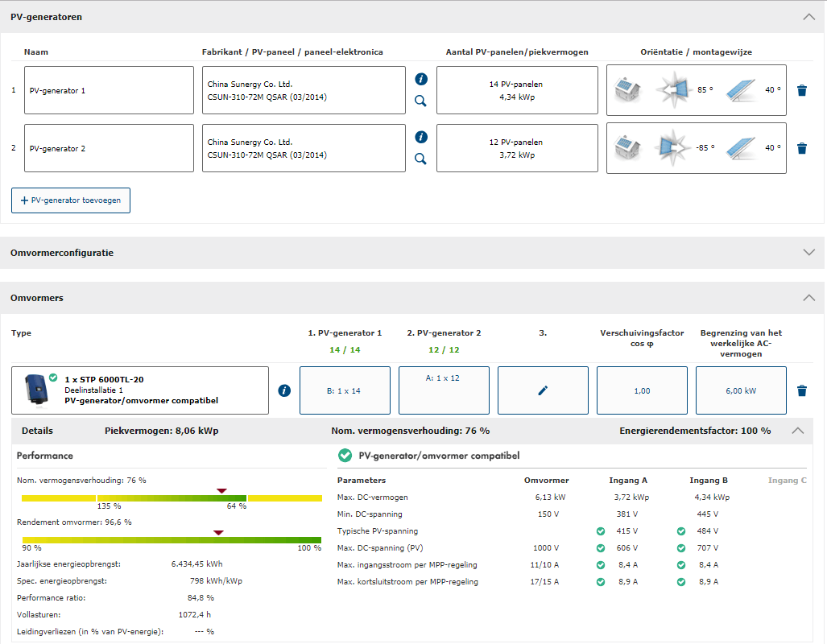Collapse the Details panel chevron
The image size is (827, 644).
[797, 431]
